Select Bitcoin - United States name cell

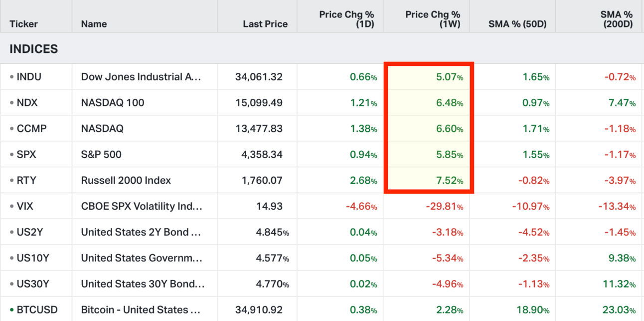(x=141, y=310)
